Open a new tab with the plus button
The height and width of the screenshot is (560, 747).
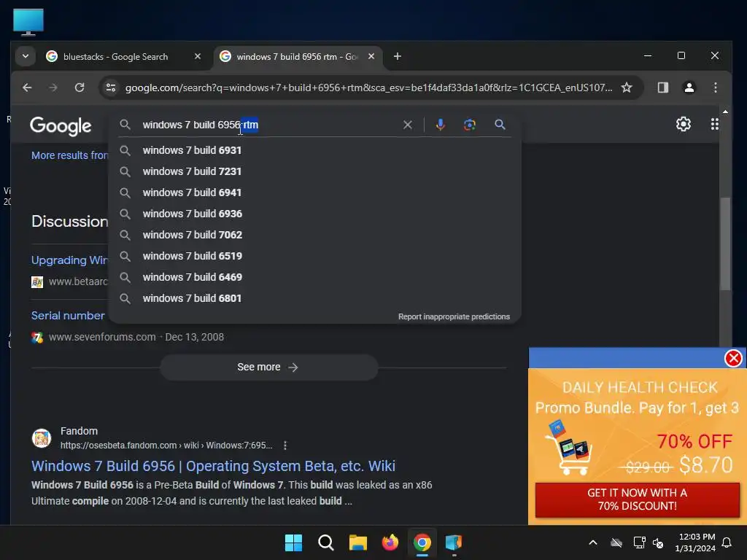pos(398,57)
